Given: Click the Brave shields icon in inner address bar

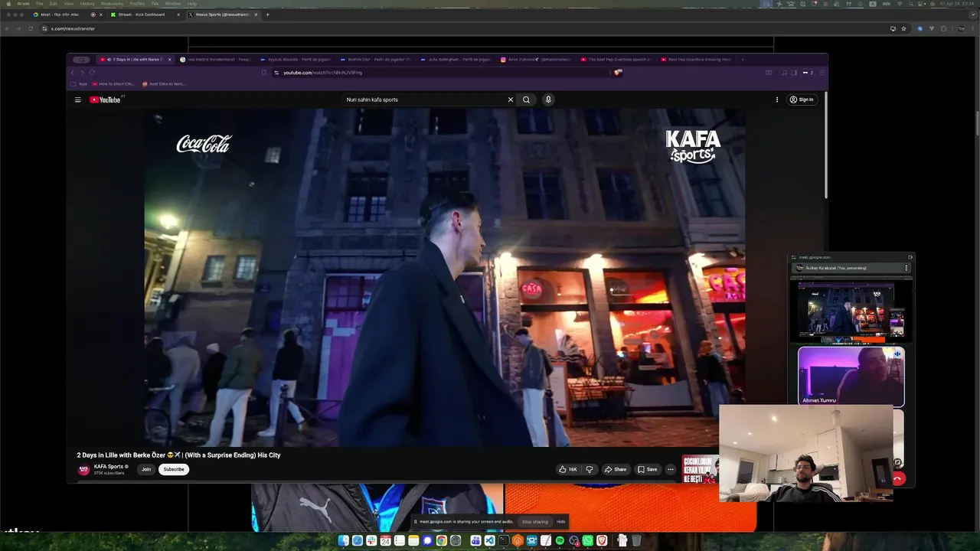Looking at the screenshot, I should (618, 73).
